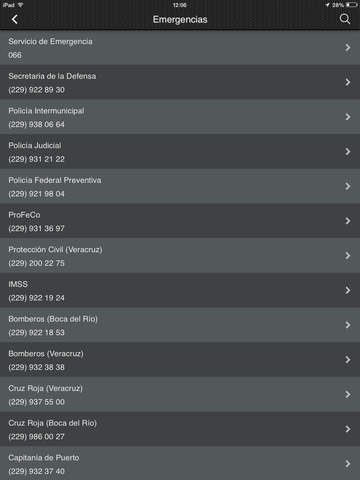Open the Policia Judicial arrow icon
The image size is (360, 480).
coord(348,151)
